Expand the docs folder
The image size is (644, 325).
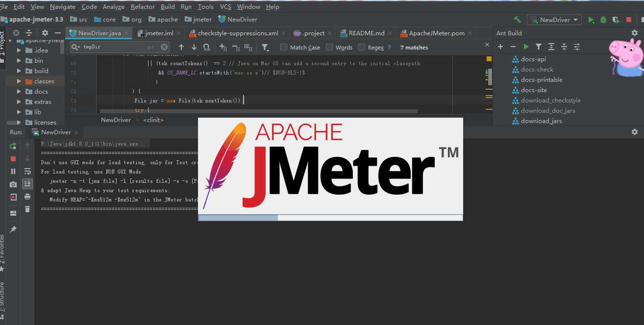coord(19,91)
